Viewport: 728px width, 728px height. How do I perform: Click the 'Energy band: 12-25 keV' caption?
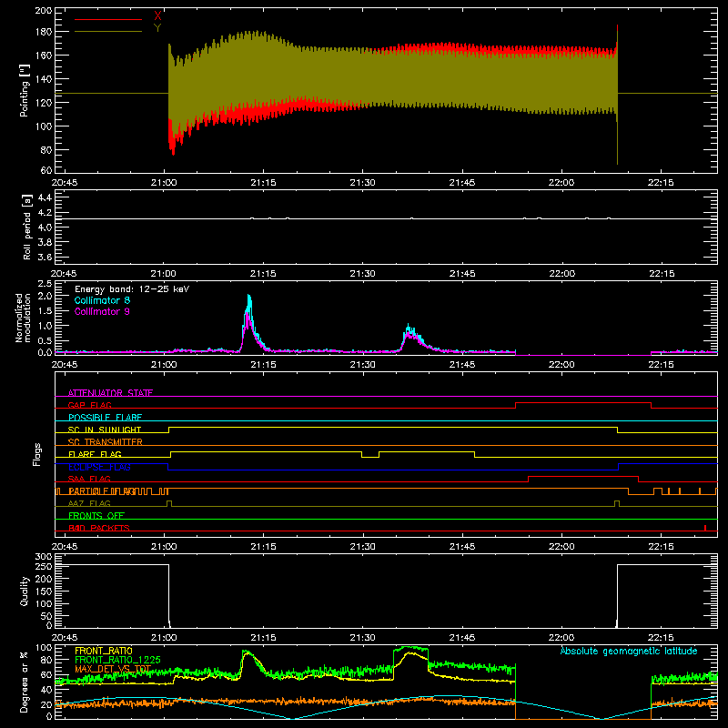132,289
